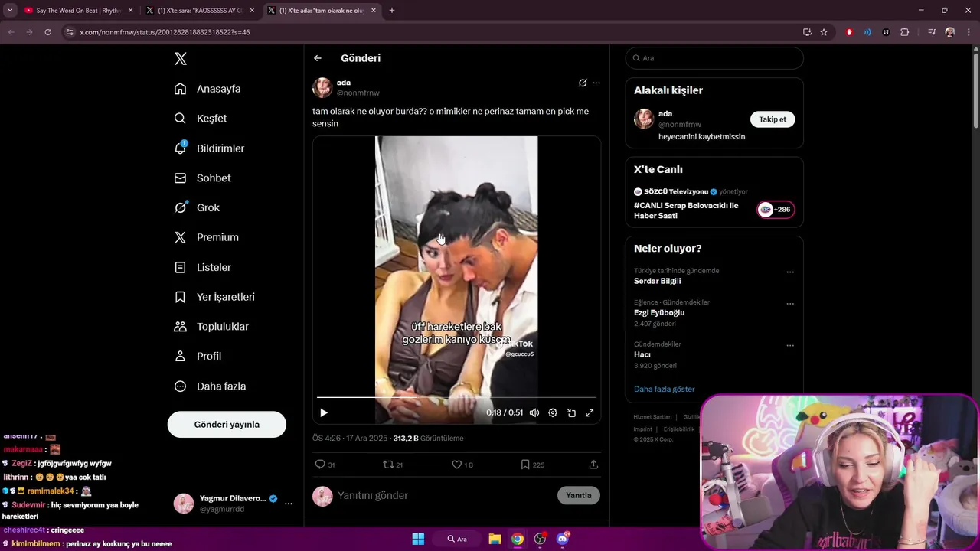Open File Explorer from taskbar
This screenshot has width=980, height=551.
click(x=495, y=539)
